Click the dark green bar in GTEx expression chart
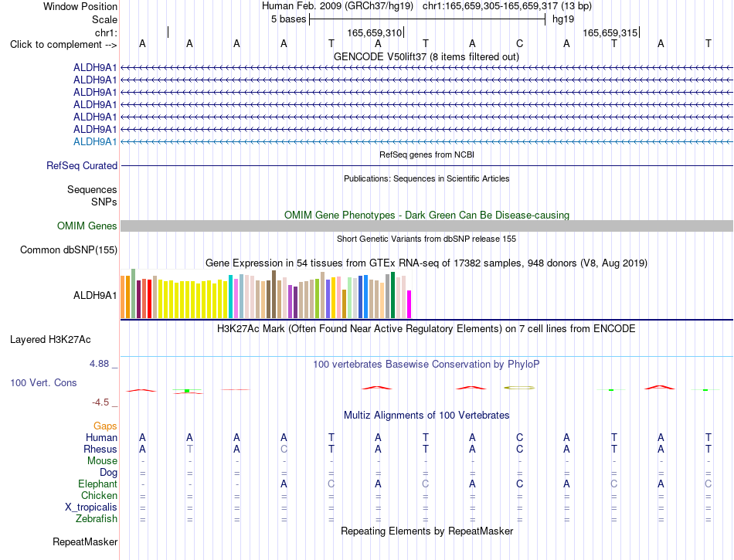This screenshot has width=734, height=560. (392, 295)
